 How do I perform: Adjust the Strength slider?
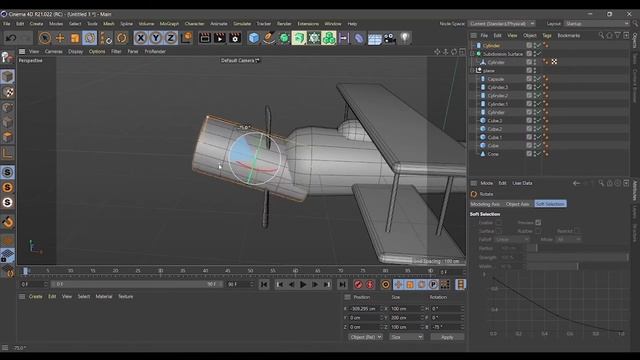point(577,258)
